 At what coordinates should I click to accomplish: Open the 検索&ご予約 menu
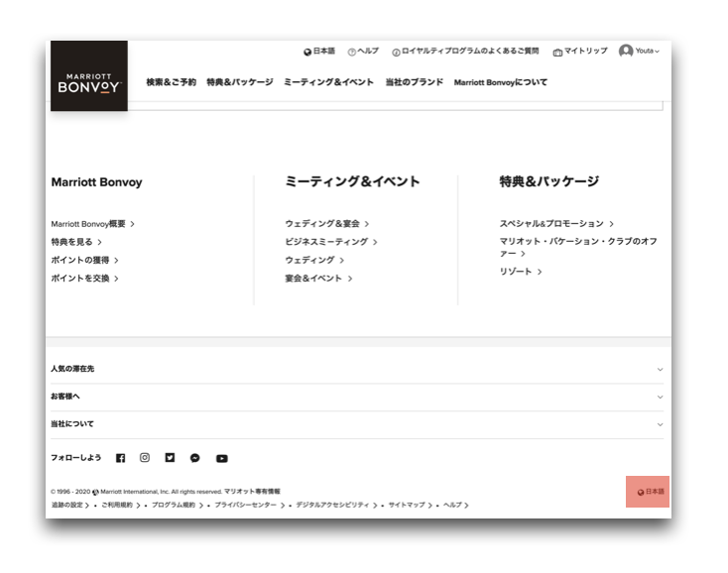(172, 82)
